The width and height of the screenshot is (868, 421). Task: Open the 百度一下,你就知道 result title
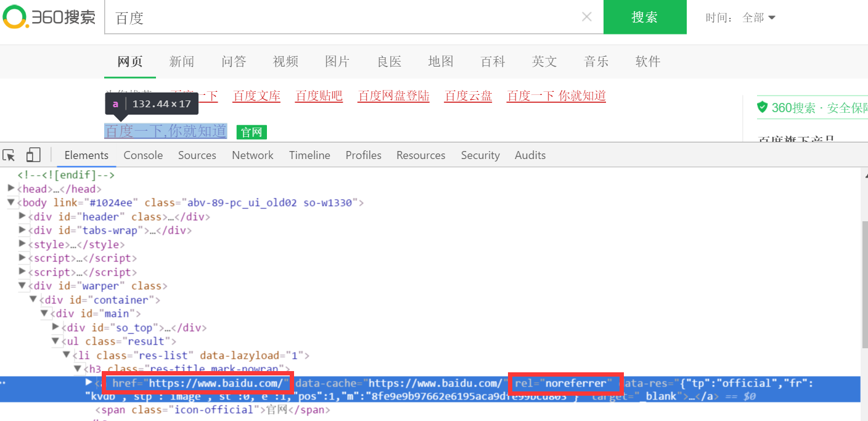166,131
